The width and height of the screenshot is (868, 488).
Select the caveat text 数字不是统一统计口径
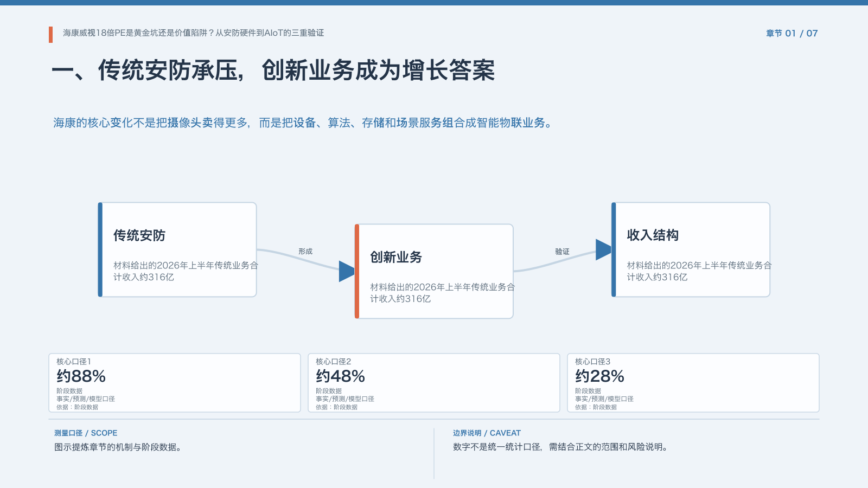point(497,447)
